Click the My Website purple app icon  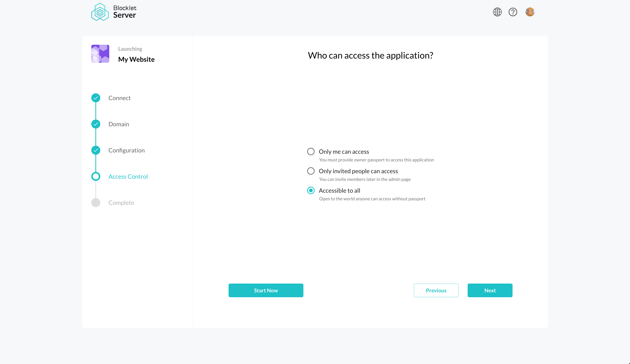[x=100, y=54]
